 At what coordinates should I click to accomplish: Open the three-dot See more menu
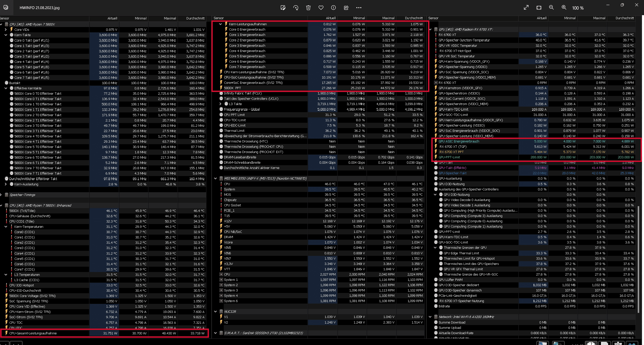pyautogui.click(x=359, y=8)
